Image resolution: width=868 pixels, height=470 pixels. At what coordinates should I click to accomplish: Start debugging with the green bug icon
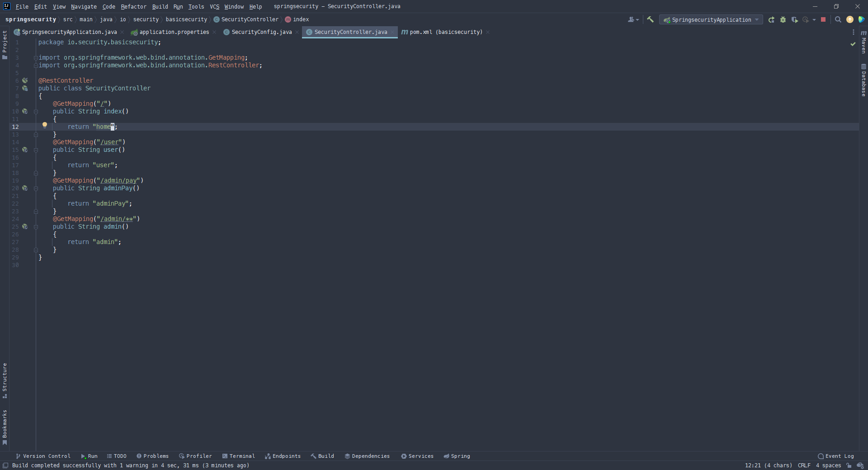pyautogui.click(x=783, y=19)
